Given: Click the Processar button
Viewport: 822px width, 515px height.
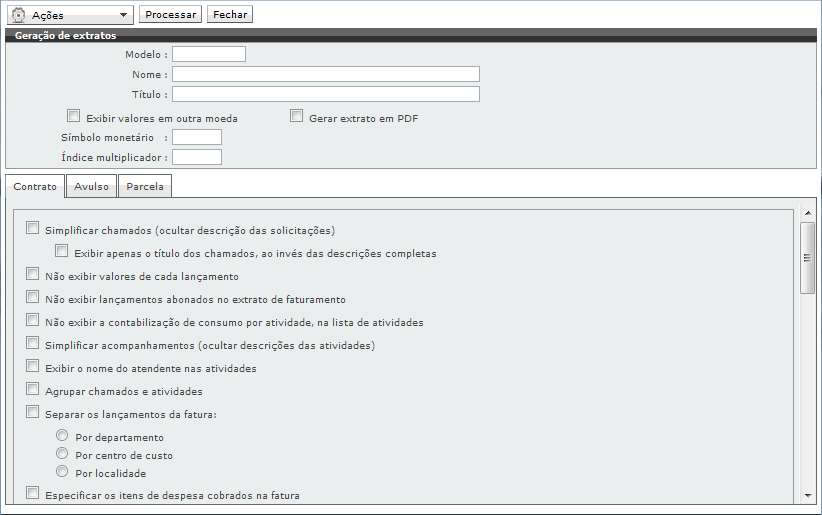Looking at the screenshot, I should (x=171, y=15).
